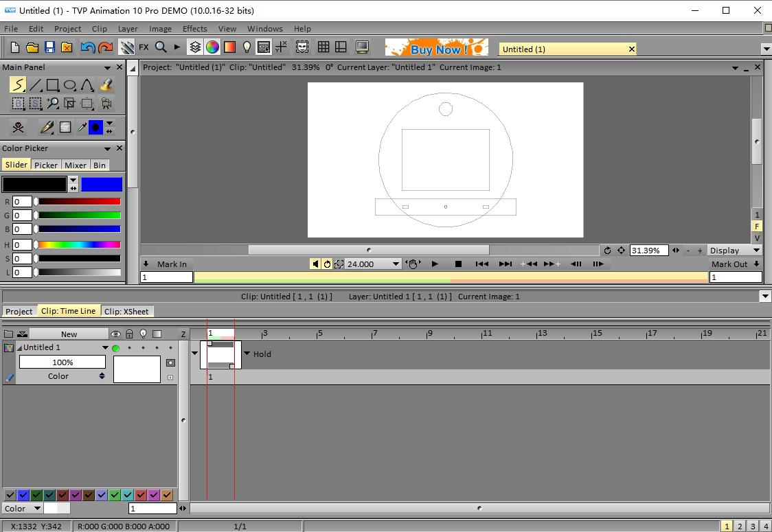Toggle the F display button
This screenshot has height=532, width=772.
coord(757,227)
